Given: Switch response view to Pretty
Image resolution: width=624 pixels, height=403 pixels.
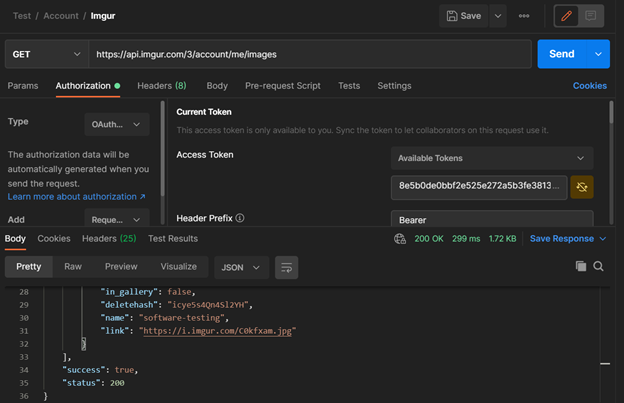Looking at the screenshot, I should [29, 267].
